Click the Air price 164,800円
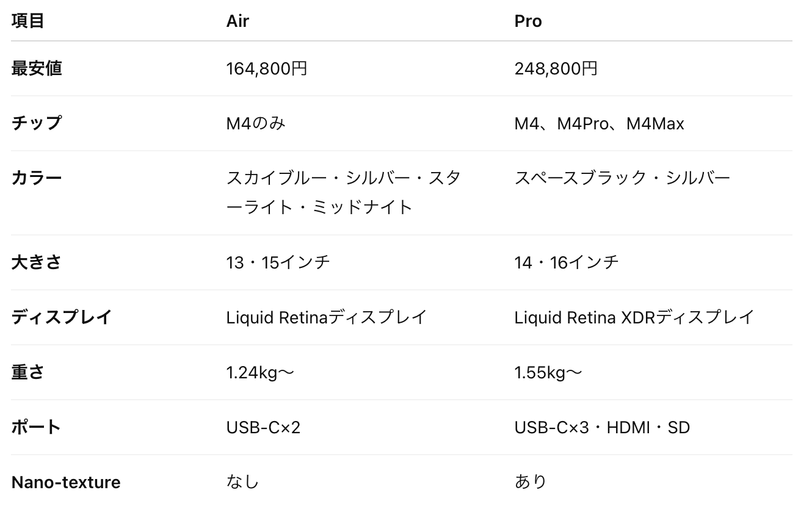The height and width of the screenshot is (526, 812). 267,68
